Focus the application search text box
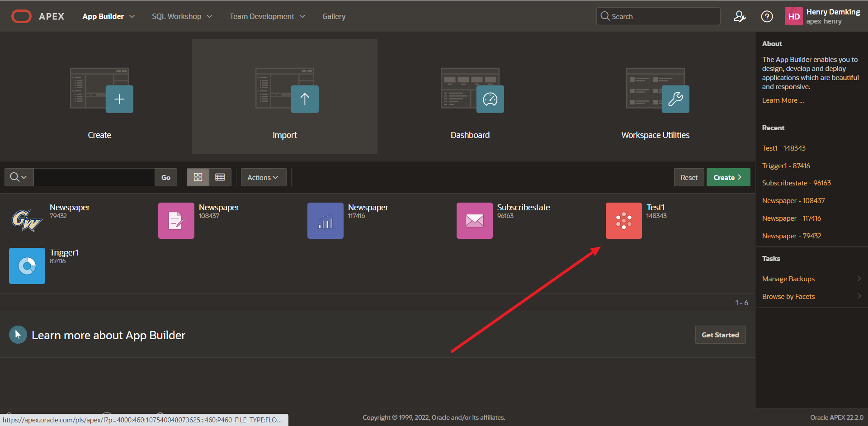Viewport: 868px width, 426px height. [x=94, y=177]
